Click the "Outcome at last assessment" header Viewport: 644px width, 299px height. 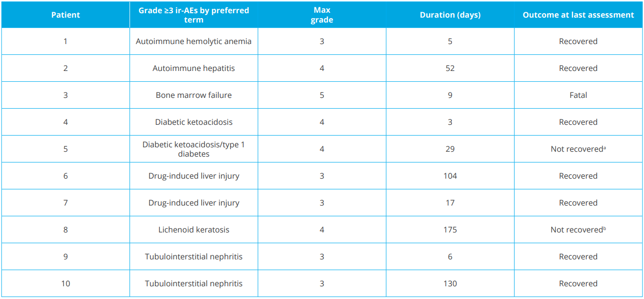coord(578,15)
